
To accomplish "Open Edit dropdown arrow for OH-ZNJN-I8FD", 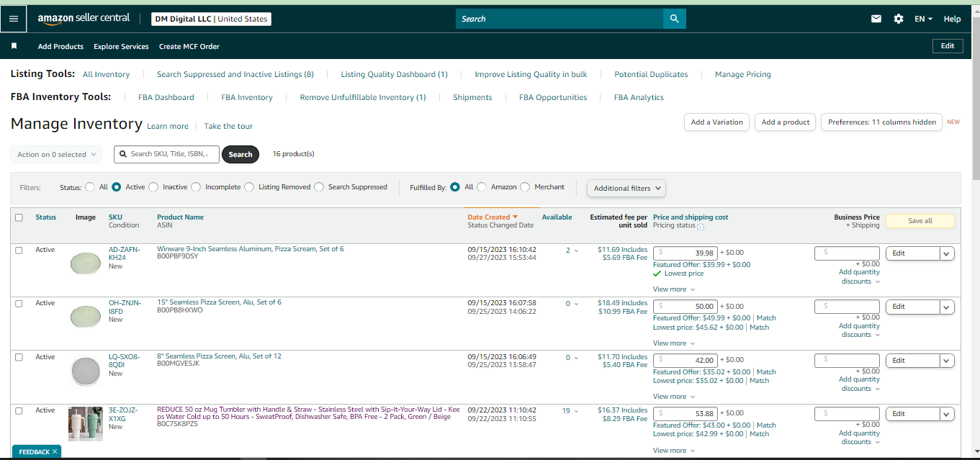I will point(948,307).
